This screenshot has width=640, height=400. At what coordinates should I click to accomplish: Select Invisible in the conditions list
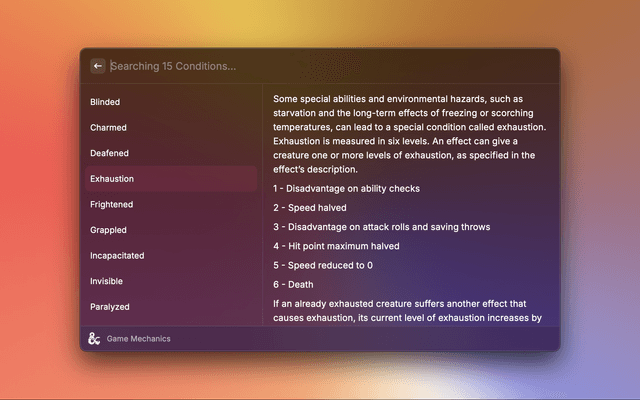[x=107, y=281]
